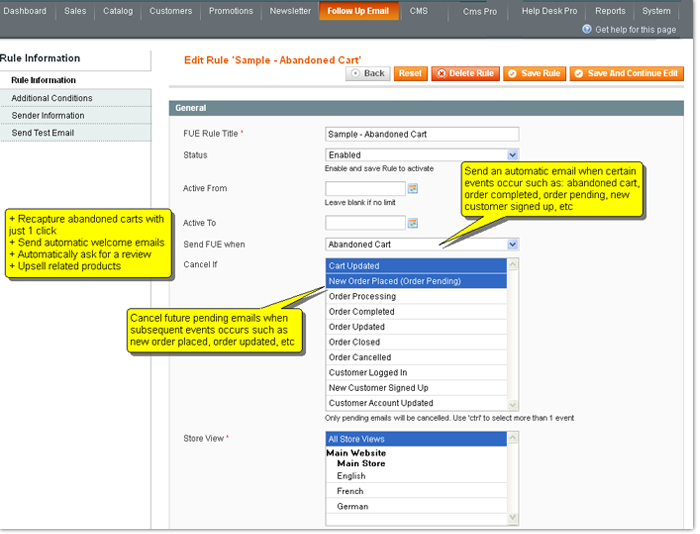Open the Follow Up Email menu

click(358, 11)
